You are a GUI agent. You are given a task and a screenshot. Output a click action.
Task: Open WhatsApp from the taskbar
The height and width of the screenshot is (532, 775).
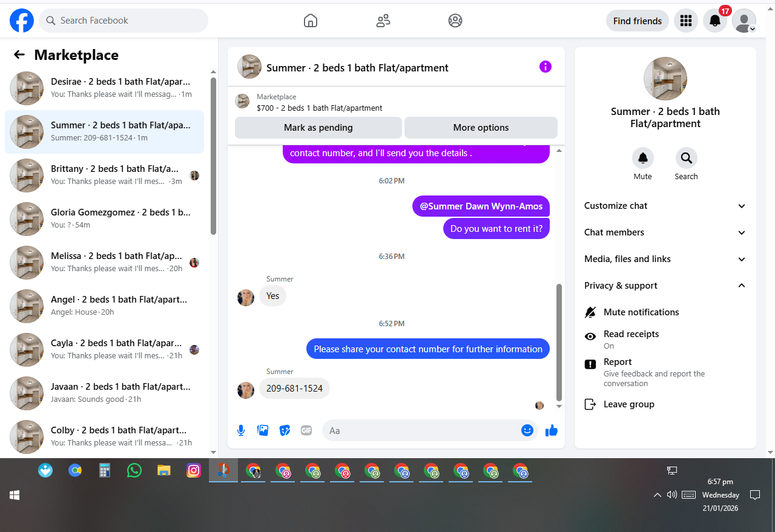tap(134, 470)
